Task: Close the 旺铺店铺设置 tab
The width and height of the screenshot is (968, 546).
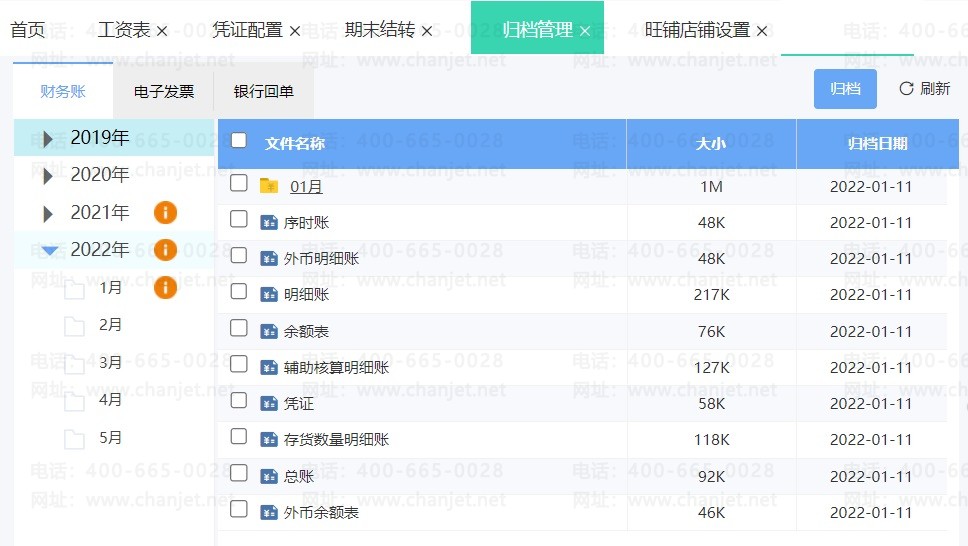Action: click(762, 31)
